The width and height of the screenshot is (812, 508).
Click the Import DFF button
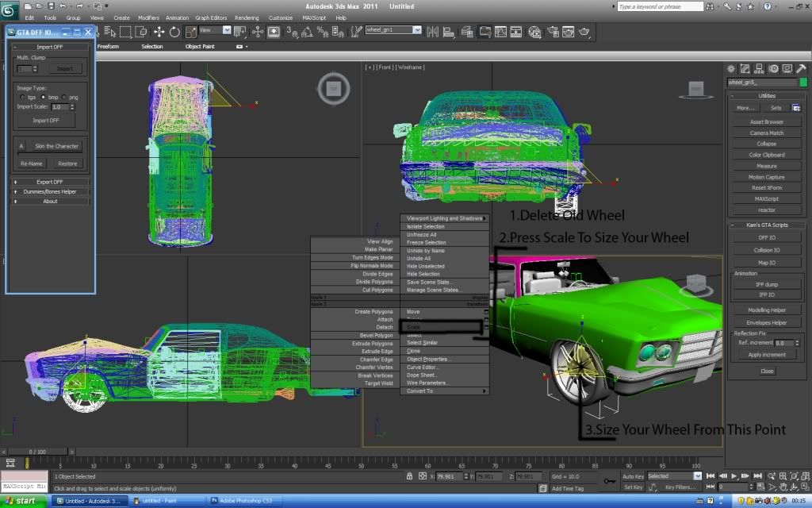[46, 121]
